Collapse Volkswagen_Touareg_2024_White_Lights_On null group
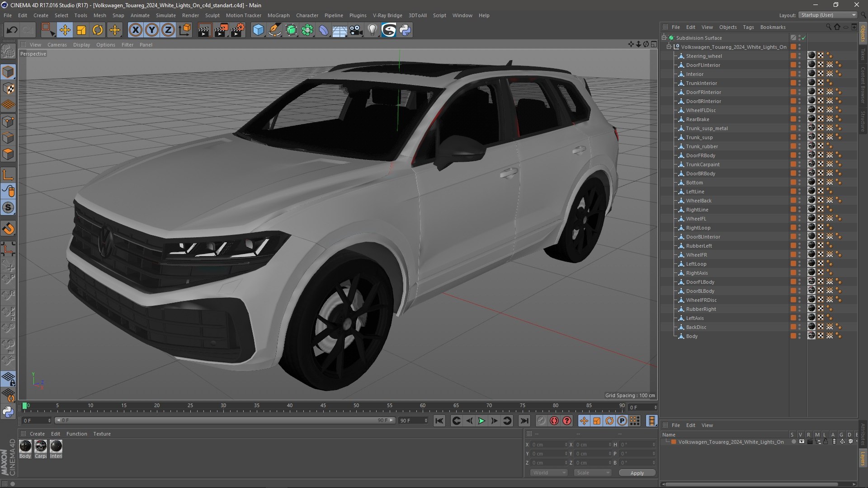The width and height of the screenshot is (868, 488). 669,47
